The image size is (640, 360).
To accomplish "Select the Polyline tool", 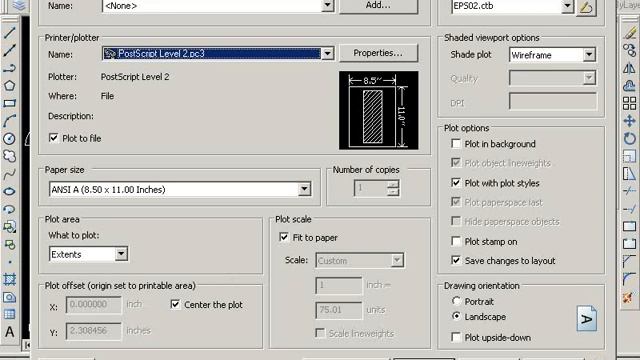I will click(9, 68).
